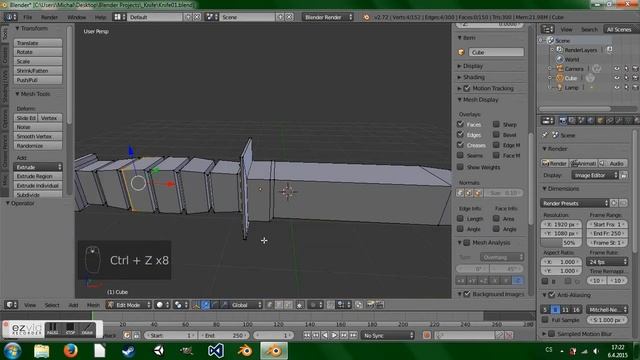
Task: Open the Blender Render engine dropdown
Action: [328, 17]
